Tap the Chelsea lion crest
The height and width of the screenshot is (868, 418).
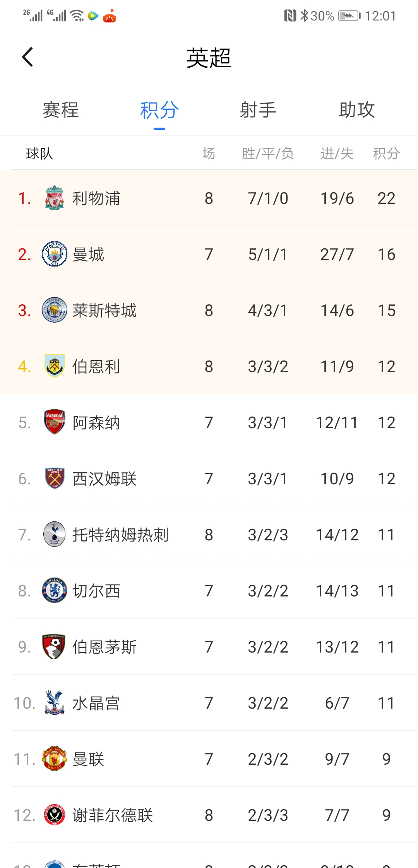[55, 591]
